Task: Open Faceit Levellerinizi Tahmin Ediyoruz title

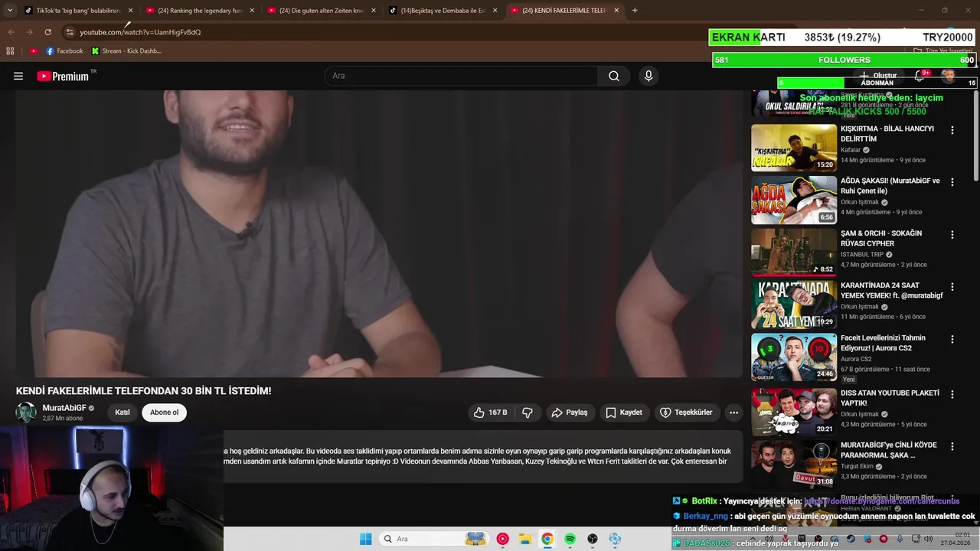Action: [x=883, y=343]
